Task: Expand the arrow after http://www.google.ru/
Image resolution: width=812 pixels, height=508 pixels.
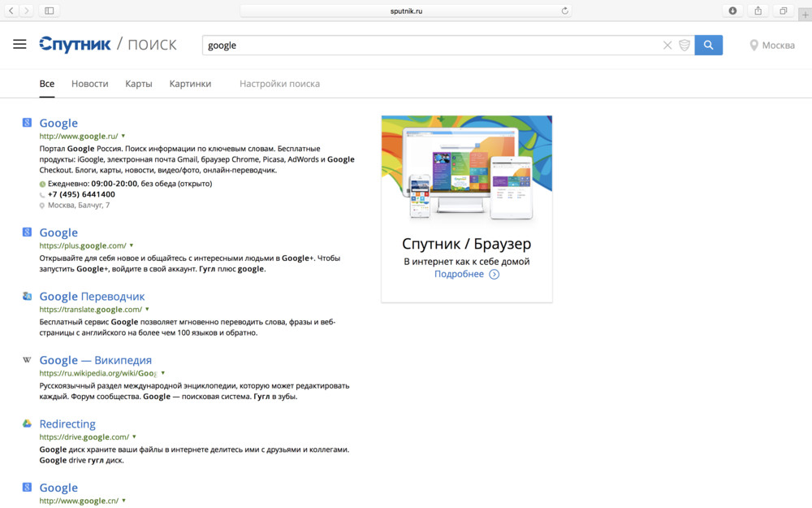Action: pyautogui.click(x=123, y=136)
